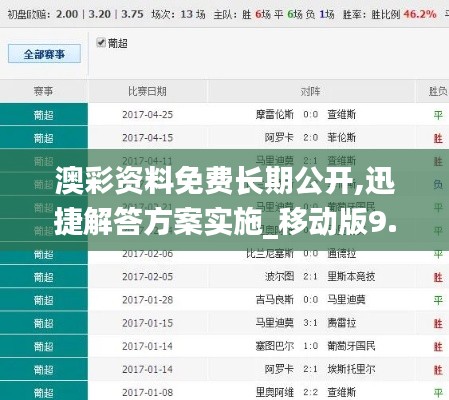Click the 2:0 score for 阿罗卡 vs 菲伦斯
The image size is (449, 400).
pos(311,138)
